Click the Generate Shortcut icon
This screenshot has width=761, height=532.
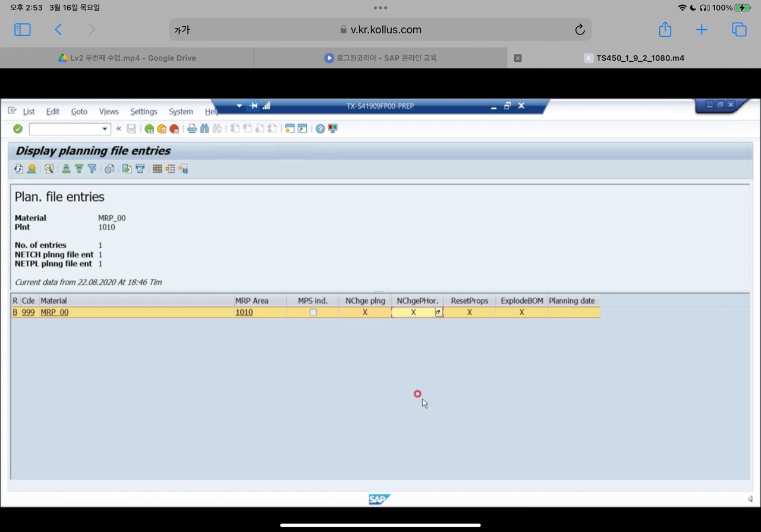point(303,129)
